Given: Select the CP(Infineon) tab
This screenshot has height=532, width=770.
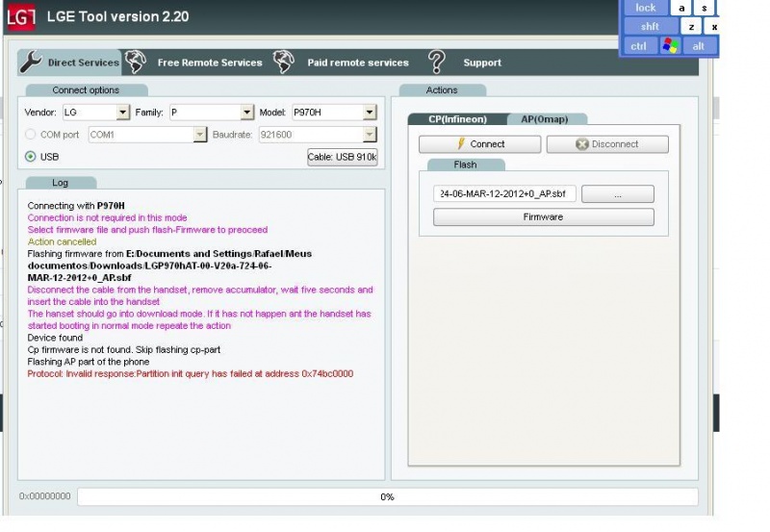Looking at the screenshot, I should [458, 118].
